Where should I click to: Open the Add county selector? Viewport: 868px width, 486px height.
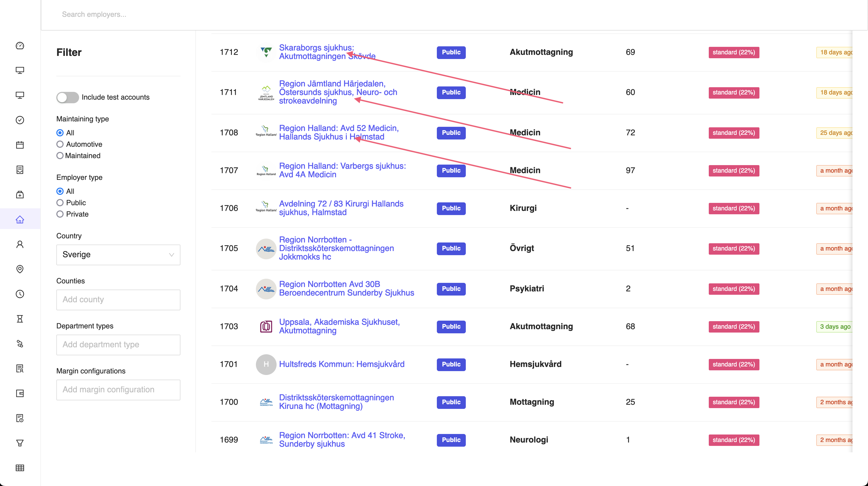[x=118, y=299]
